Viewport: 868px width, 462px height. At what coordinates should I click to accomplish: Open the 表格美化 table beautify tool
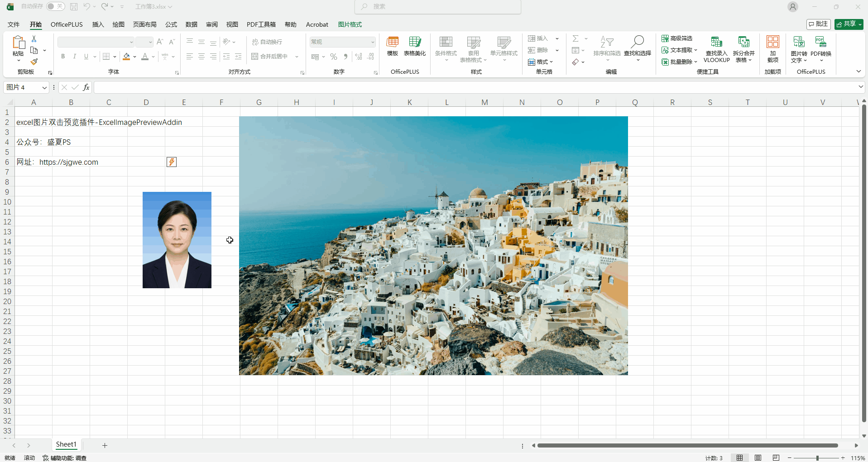(x=414, y=47)
